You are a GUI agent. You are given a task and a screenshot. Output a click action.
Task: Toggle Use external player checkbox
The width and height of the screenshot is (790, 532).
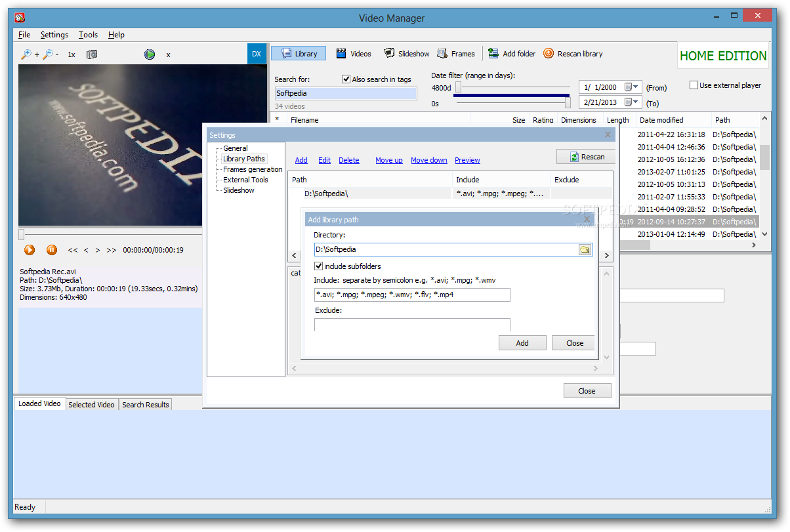pyautogui.click(x=694, y=85)
